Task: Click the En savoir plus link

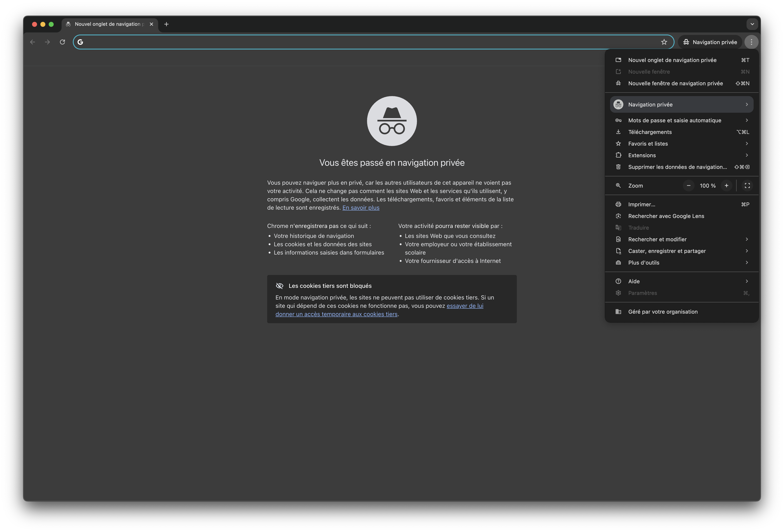Action: click(361, 208)
